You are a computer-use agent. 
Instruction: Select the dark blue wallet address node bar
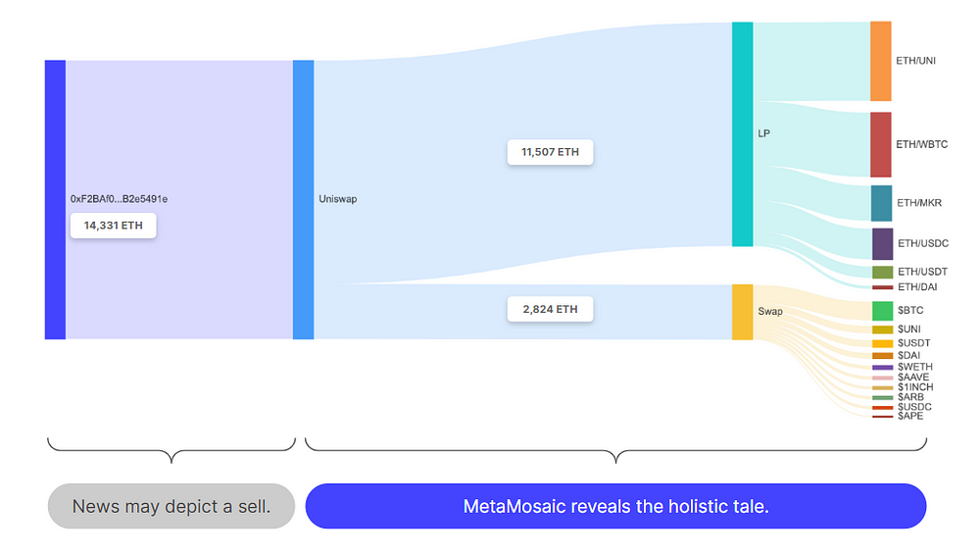click(x=55, y=199)
